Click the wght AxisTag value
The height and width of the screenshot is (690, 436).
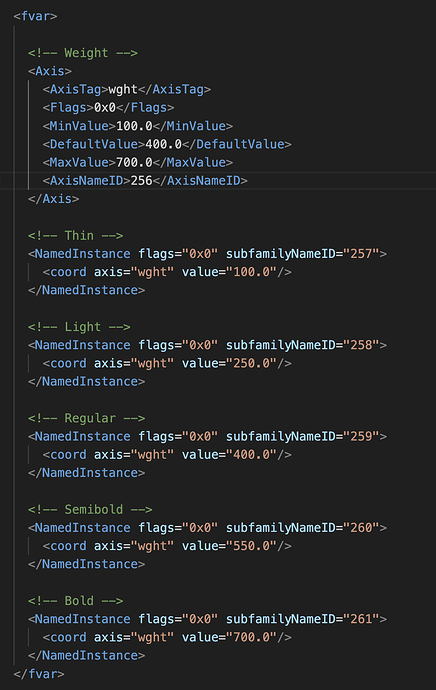[x=123, y=89]
